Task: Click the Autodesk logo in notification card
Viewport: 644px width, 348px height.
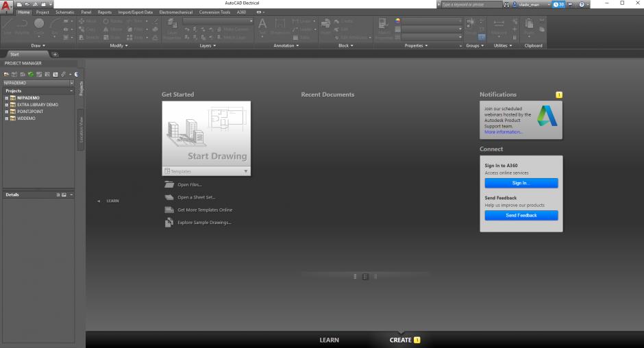Action: pos(547,116)
